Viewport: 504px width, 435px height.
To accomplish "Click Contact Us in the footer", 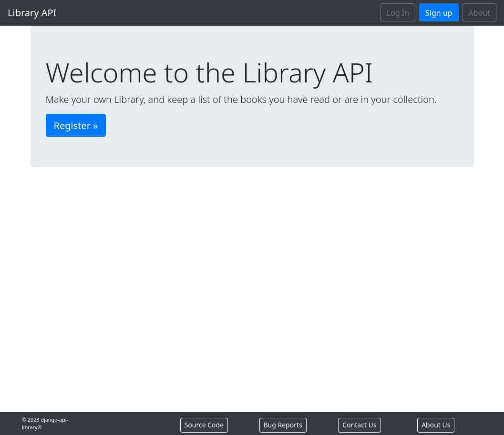I will tap(359, 425).
